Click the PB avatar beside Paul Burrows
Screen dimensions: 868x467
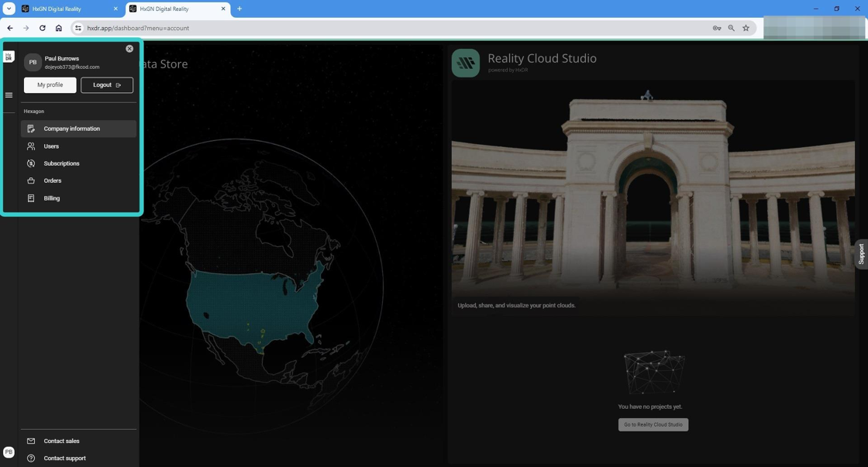pos(33,63)
